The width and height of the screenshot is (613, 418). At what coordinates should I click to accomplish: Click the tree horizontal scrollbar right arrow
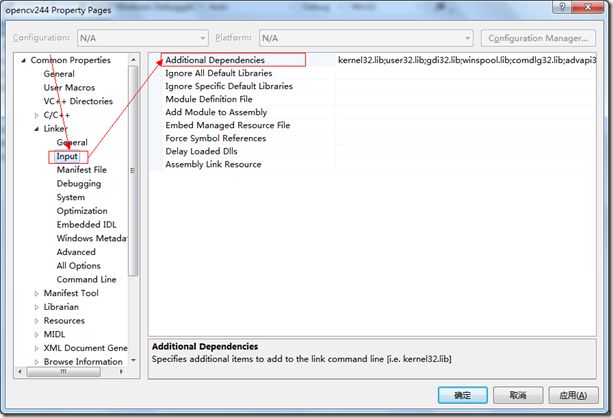121,372
